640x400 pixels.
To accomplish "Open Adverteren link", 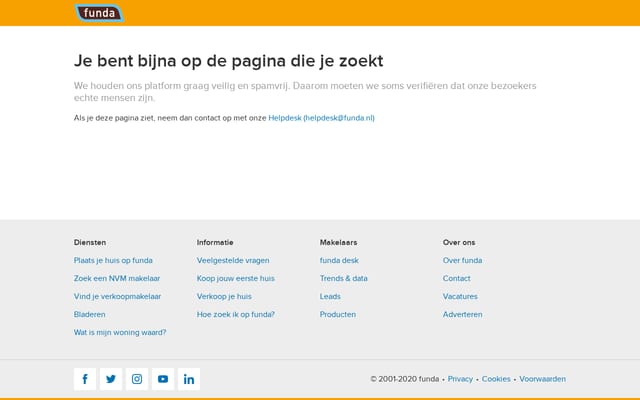I will (x=462, y=314).
